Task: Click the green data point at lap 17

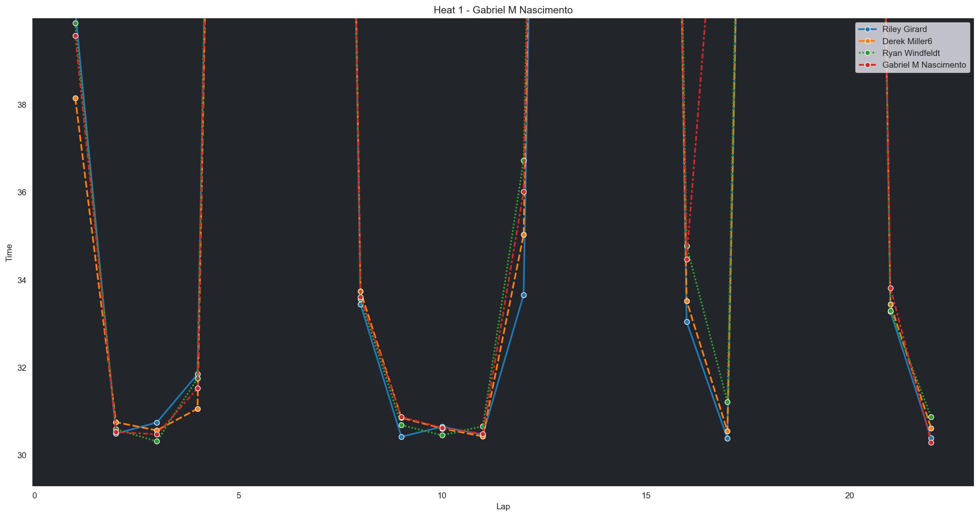Action: [727, 402]
